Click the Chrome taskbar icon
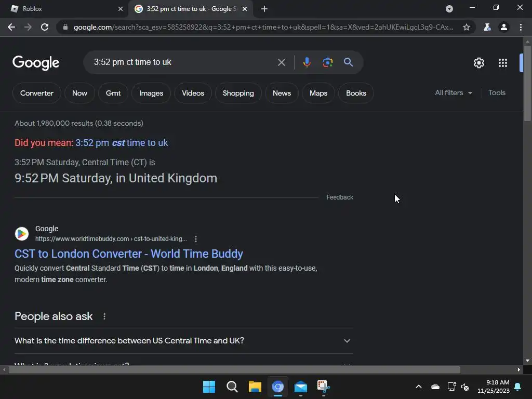This screenshot has height=399, width=532. [277, 387]
